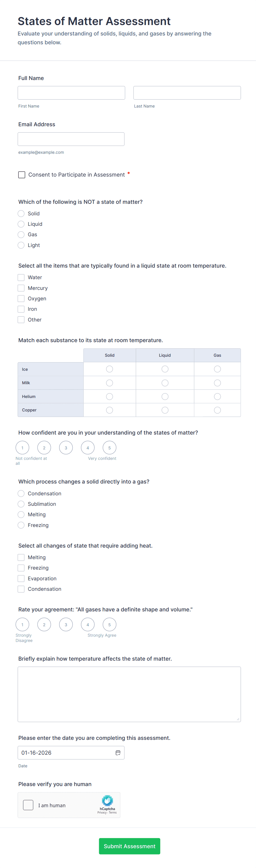Click the First Name input field
The height and width of the screenshot is (868, 256).
(71, 93)
